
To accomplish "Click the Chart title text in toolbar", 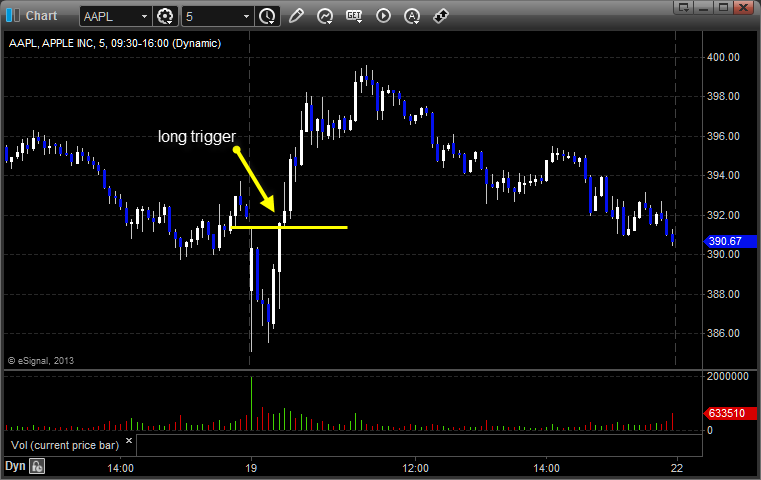I will (x=41, y=16).
